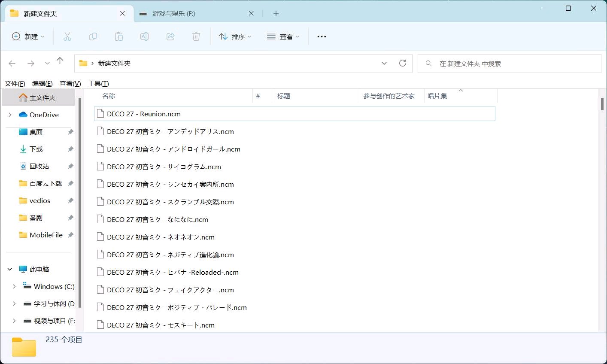This screenshot has width=607, height=364.
Task: Navigate up one folder level
Action: coord(60,61)
